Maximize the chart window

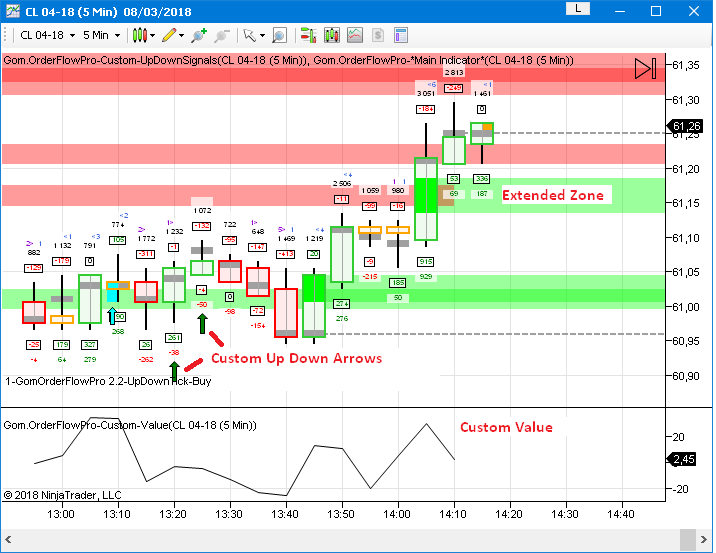click(656, 11)
